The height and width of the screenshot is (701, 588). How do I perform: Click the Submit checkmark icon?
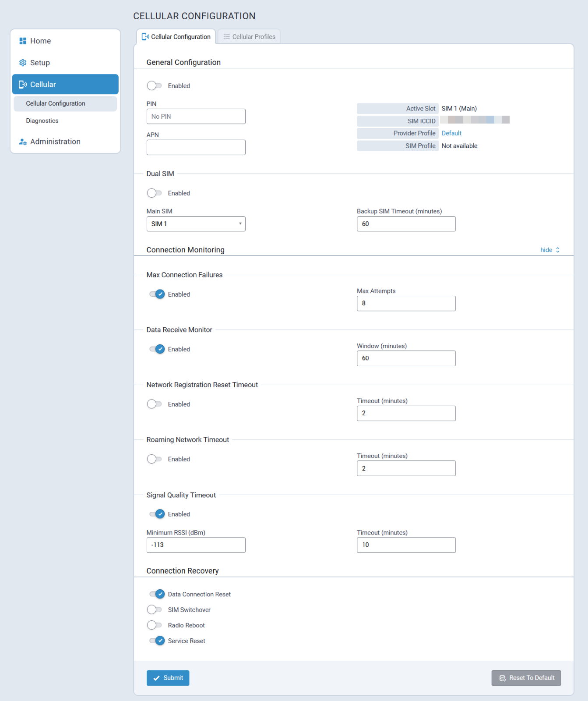[x=156, y=678]
